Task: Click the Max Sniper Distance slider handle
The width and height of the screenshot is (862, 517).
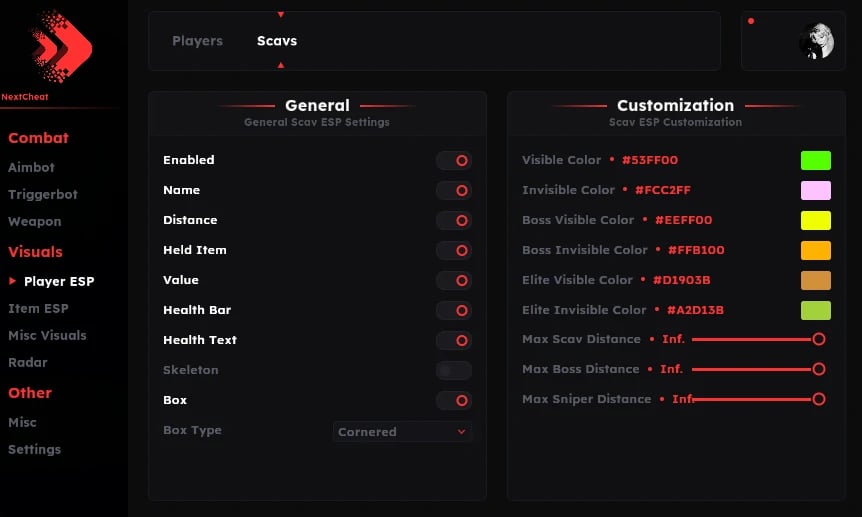Action: (x=819, y=399)
